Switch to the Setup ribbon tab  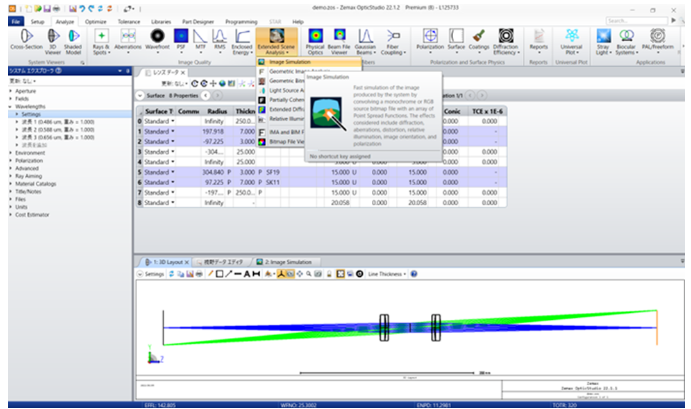coord(37,21)
